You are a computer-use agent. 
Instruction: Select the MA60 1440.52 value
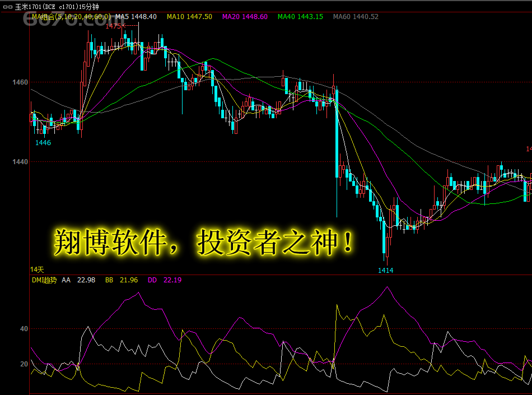pos(356,17)
